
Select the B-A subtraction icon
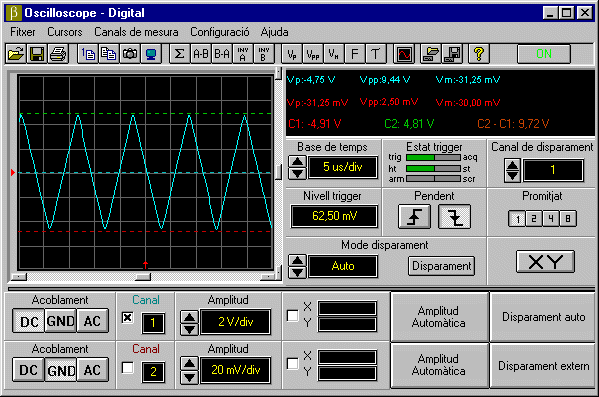click(x=222, y=54)
